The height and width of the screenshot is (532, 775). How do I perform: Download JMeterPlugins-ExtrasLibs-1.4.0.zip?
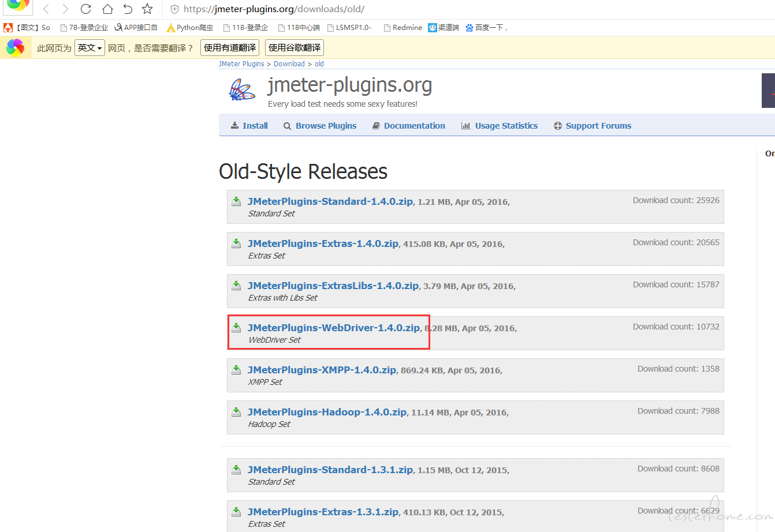tap(333, 286)
